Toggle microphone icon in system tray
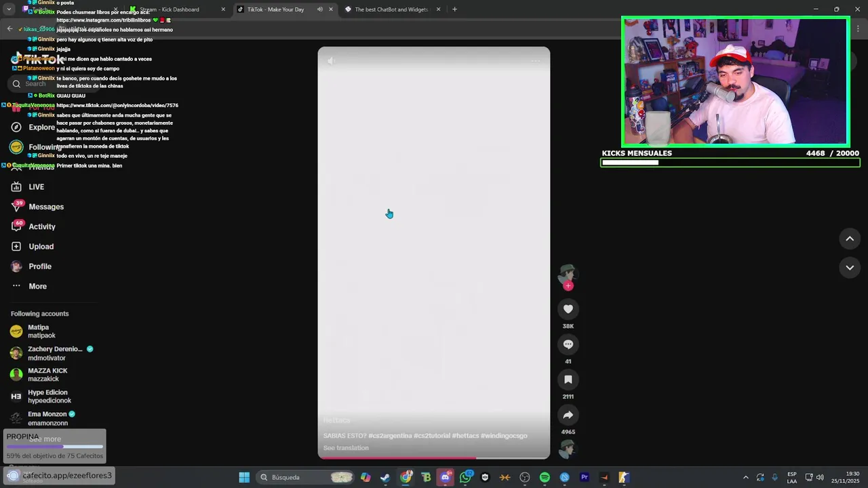The width and height of the screenshot is (868, 488). click(x=774, y=477)
